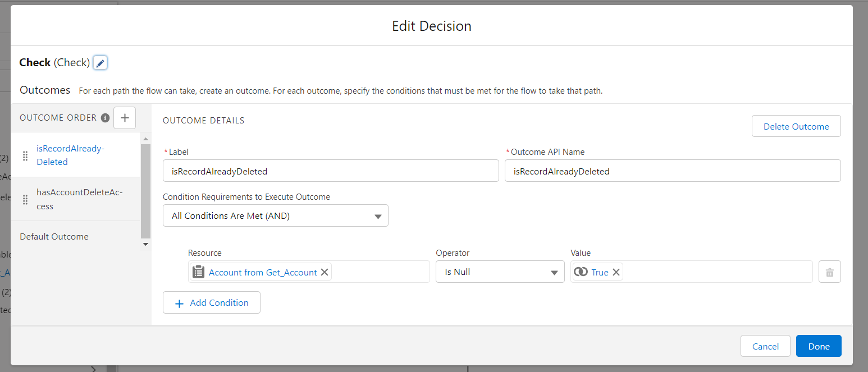Select the Default Outcome item

click(x=54, y=237)
